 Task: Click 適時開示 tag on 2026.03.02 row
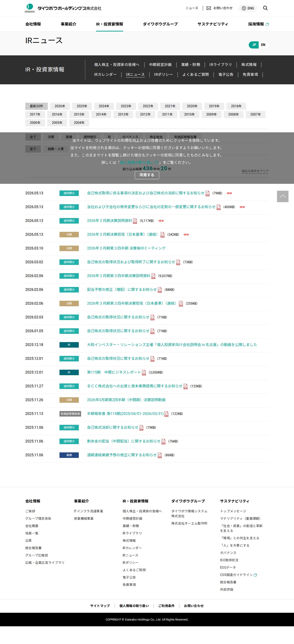(69, 262)
